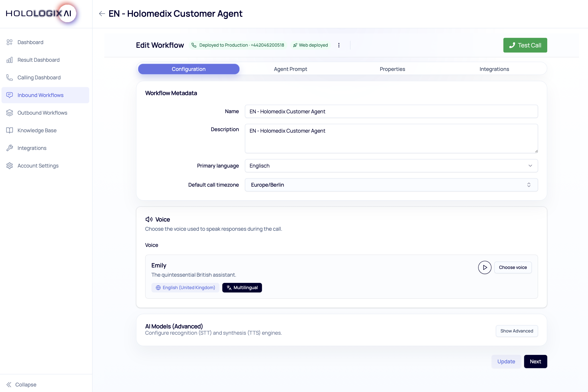The height and width of the screenshot is (392, 588).
Task: Click the "Edit Workflow" heading
Action: [160, 45]
